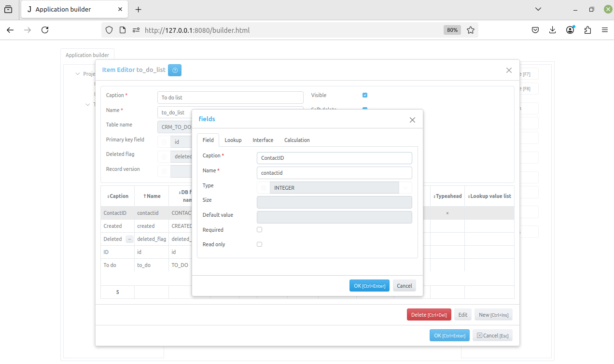
Task: Open the Type dropdown arrow
Action: pos(405,188)
